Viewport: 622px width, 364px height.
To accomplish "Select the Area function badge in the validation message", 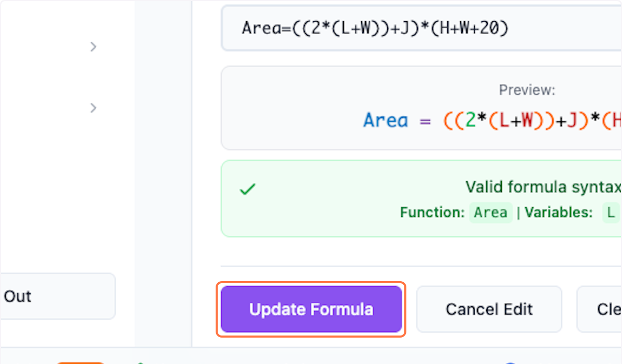I will (x=490, y=212).
